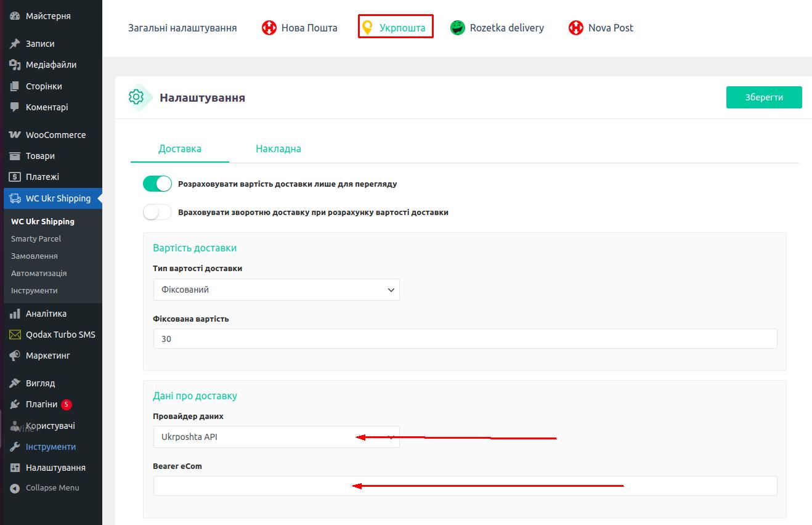Open the Нова Пошта settings tab
Image resolution: width=812 pixels, height=525 pixels.
[300, 28]
